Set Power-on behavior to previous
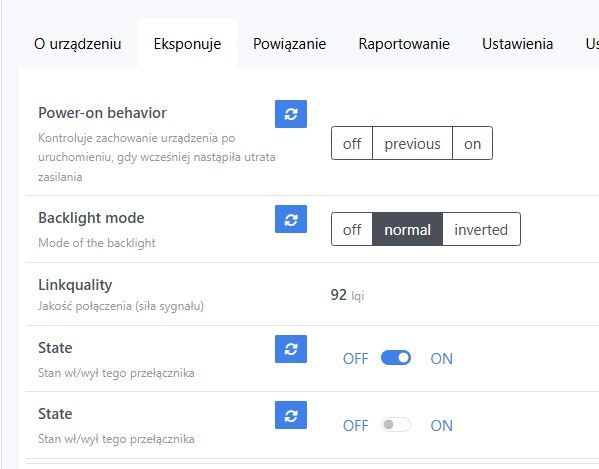 point(412,143)
